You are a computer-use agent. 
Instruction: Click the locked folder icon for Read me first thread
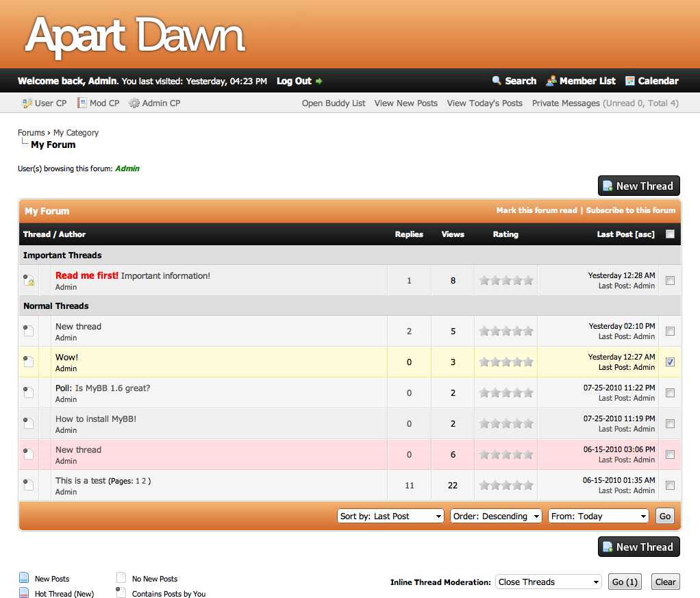pos(29,280)
